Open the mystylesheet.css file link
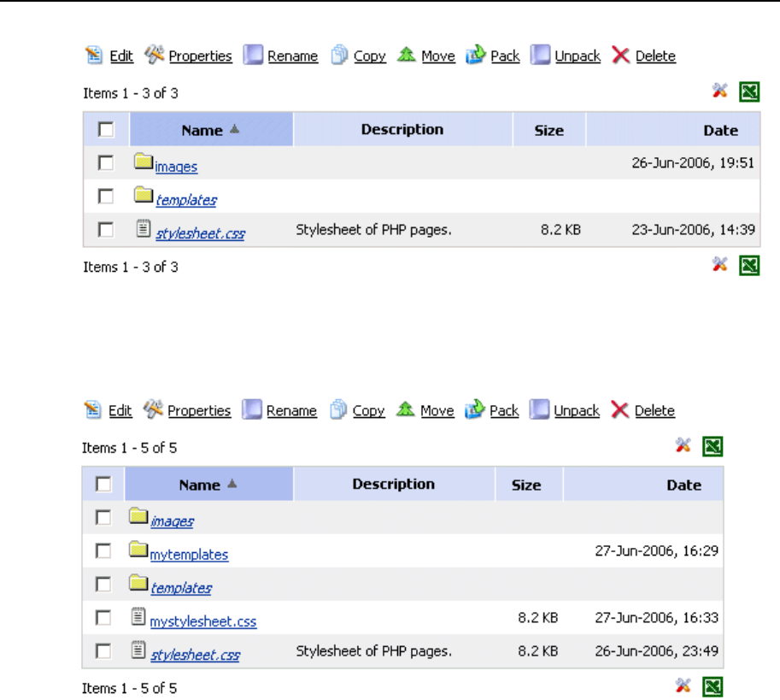The image size is (780, 700). coord(202,622)
